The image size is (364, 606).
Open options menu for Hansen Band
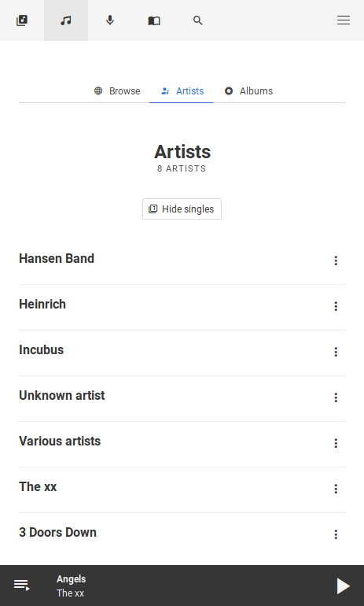coord(336,261)
